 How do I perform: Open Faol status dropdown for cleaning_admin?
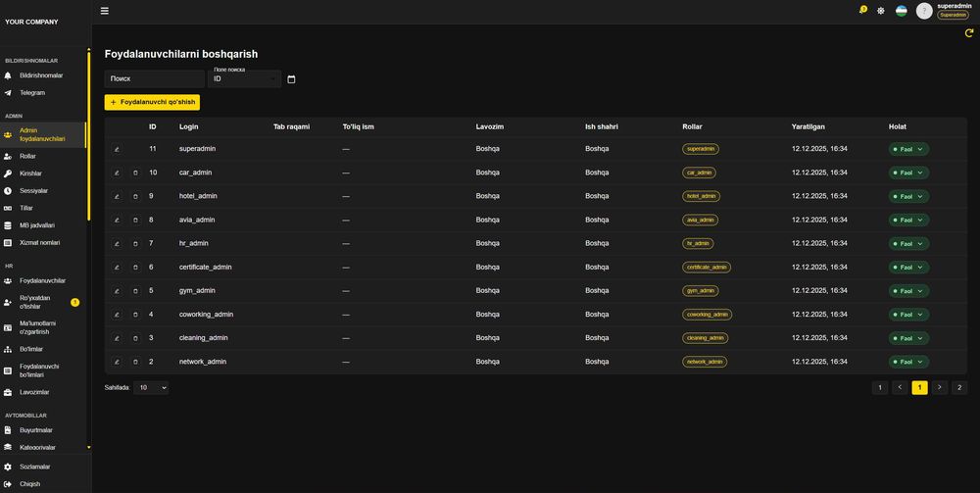(908, 338)
